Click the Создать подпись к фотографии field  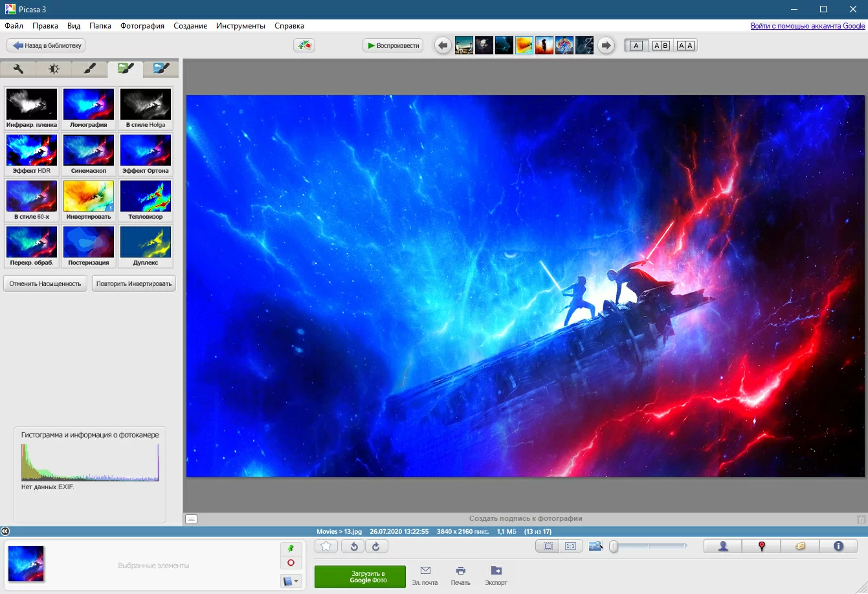526,518
